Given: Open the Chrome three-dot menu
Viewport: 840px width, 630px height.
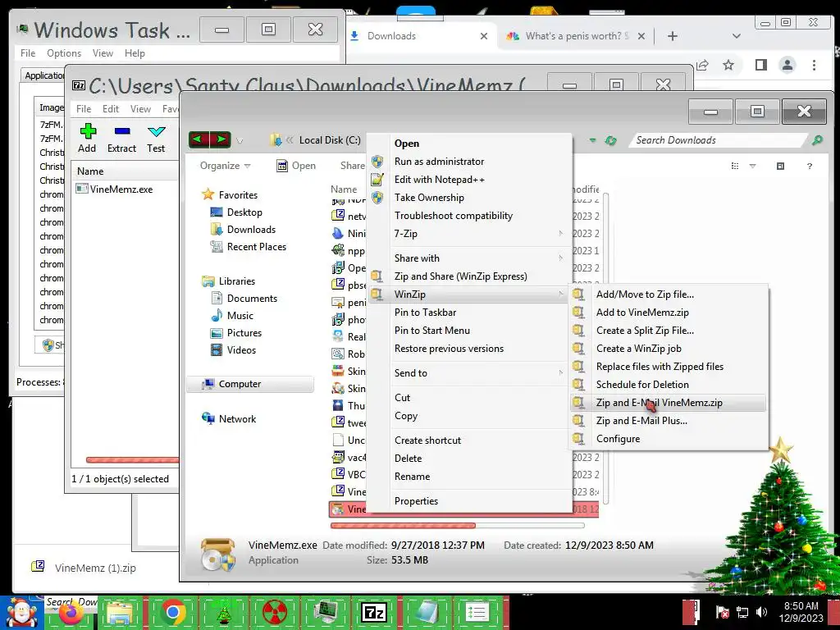Looking at the screenshot, I should pyautogui.click(x=814, y=66).
